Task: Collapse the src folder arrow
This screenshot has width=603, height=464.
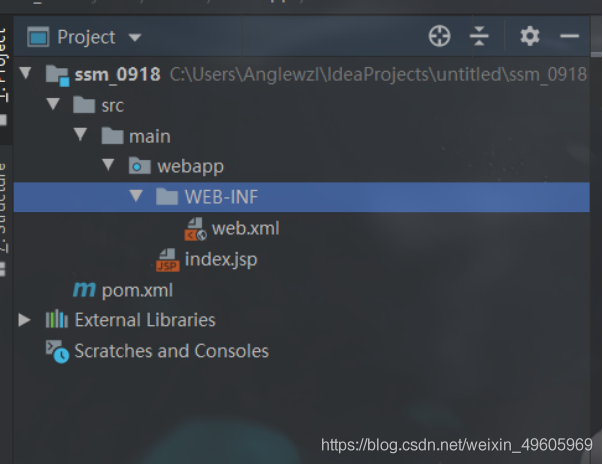Action: tap(53, 103)
